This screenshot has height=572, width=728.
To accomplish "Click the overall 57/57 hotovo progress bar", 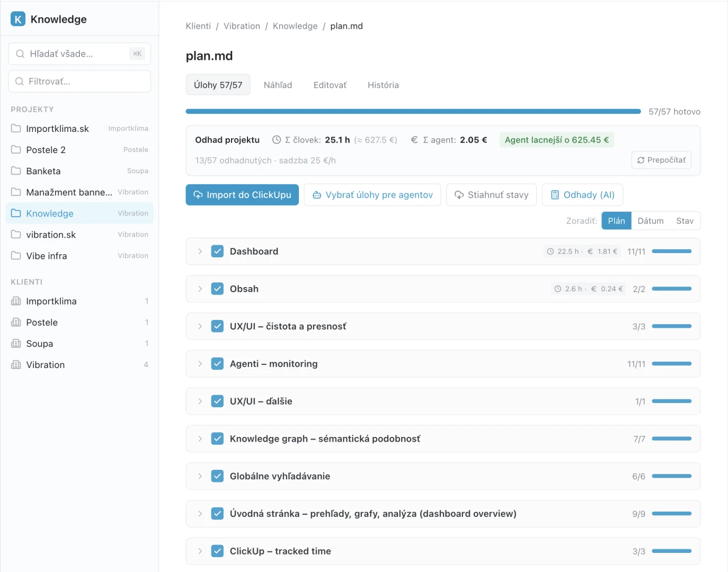I will 413,112.
